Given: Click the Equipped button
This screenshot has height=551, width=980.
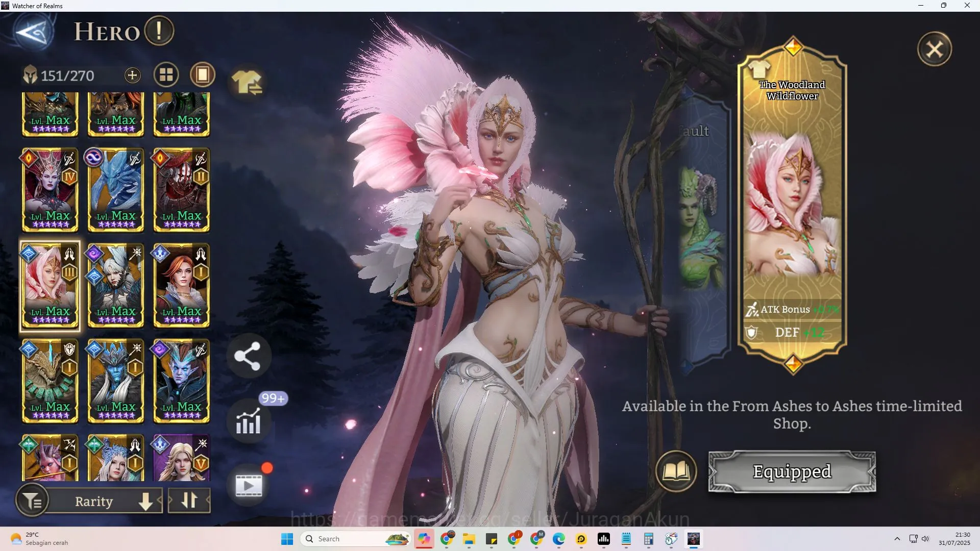Looking at the screenshot, I should pos(792,472).
